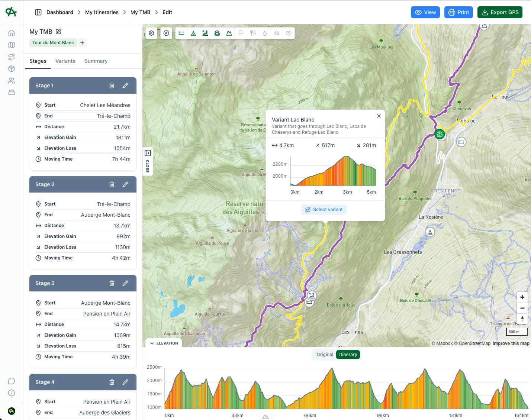Viewport: 531px width, 420px height.
Task: Delete Stage 2 with trash icon
Action: pyautogui.click(x=112, y=184)
